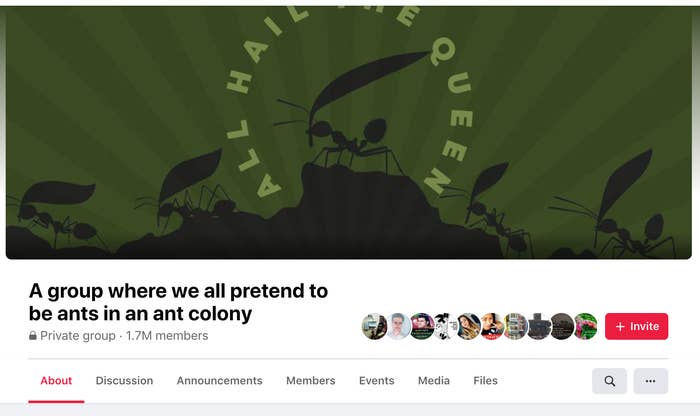Click the lock icon beside Private group

point(33,336)
